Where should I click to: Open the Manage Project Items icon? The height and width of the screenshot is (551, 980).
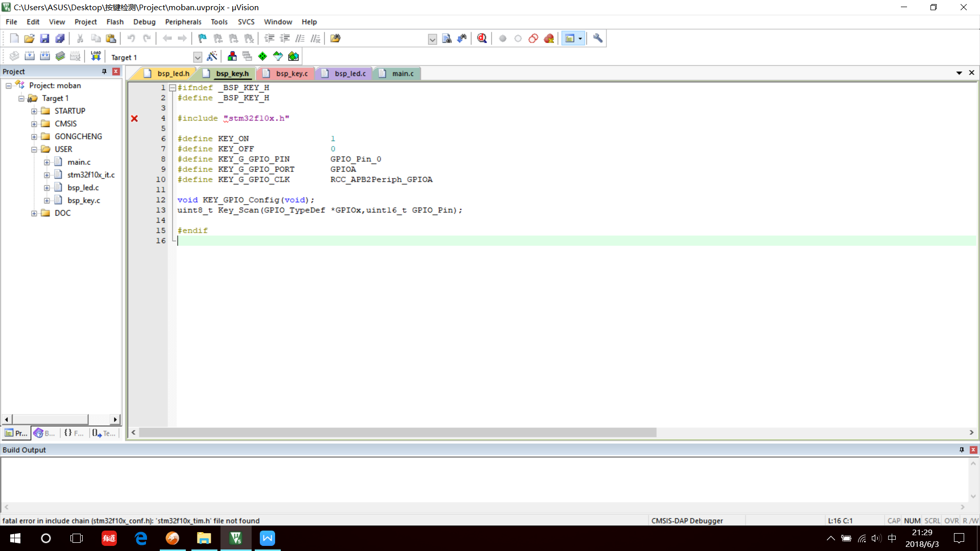(232, 56)
